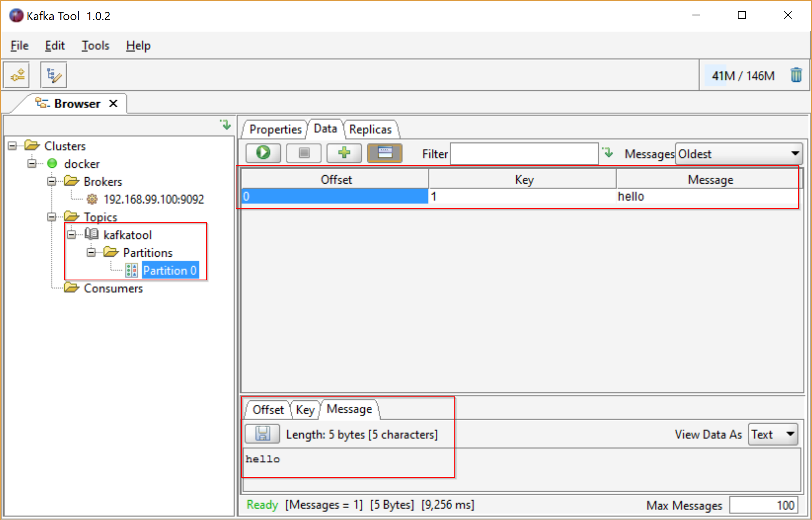Collapse the Topics node
Screen dimensions: 812x520
tap(52, 217)
